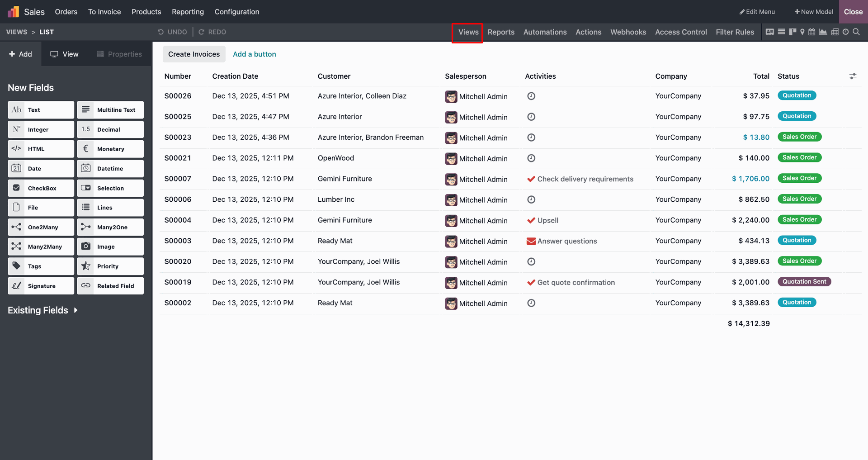
Task: Open the Products menu
Action: [146, 12]
